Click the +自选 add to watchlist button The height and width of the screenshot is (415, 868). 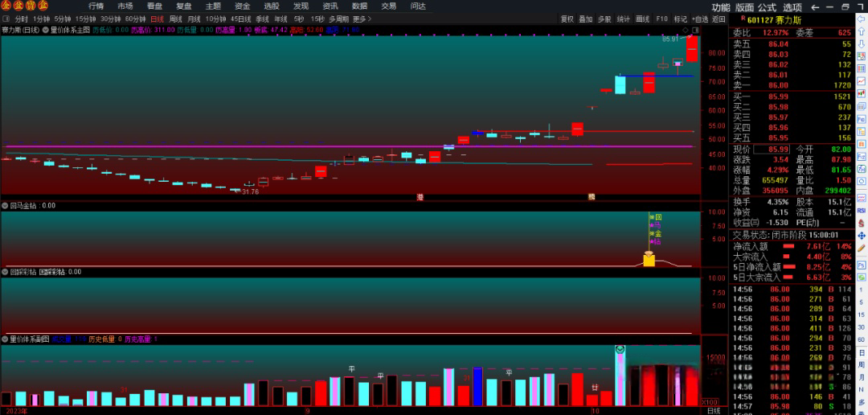(x=699, y=18)
